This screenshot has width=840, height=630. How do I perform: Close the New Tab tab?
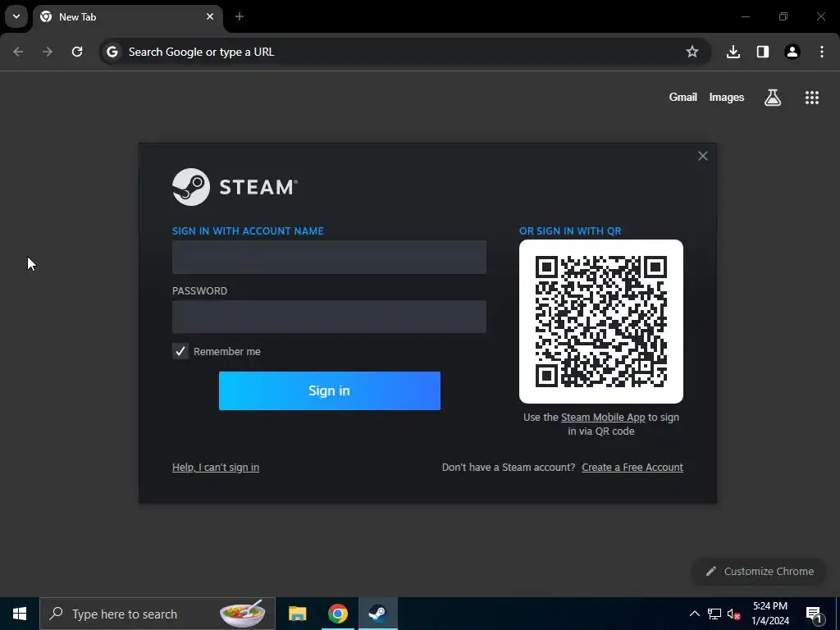tap(210, 16)
